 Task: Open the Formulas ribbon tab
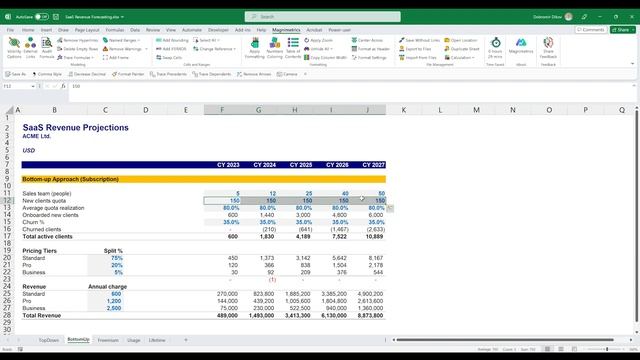tap(115, 30)
